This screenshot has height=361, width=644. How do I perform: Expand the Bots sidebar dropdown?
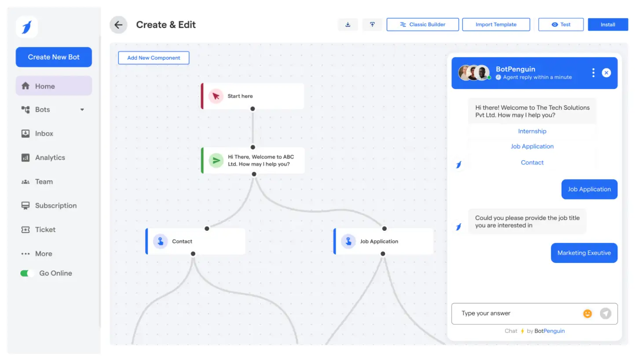(x=82, y=110)
